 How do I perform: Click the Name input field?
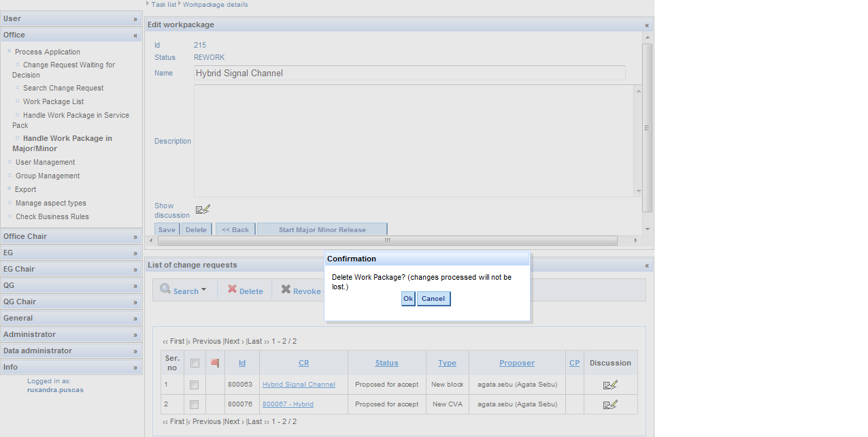[410, 73]
